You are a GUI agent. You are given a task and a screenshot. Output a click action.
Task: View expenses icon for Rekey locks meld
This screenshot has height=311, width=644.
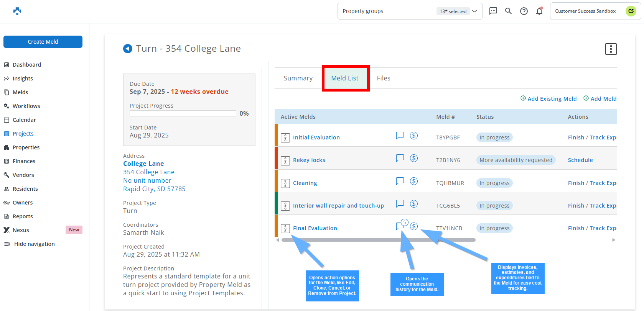click(x=413, y=158)
